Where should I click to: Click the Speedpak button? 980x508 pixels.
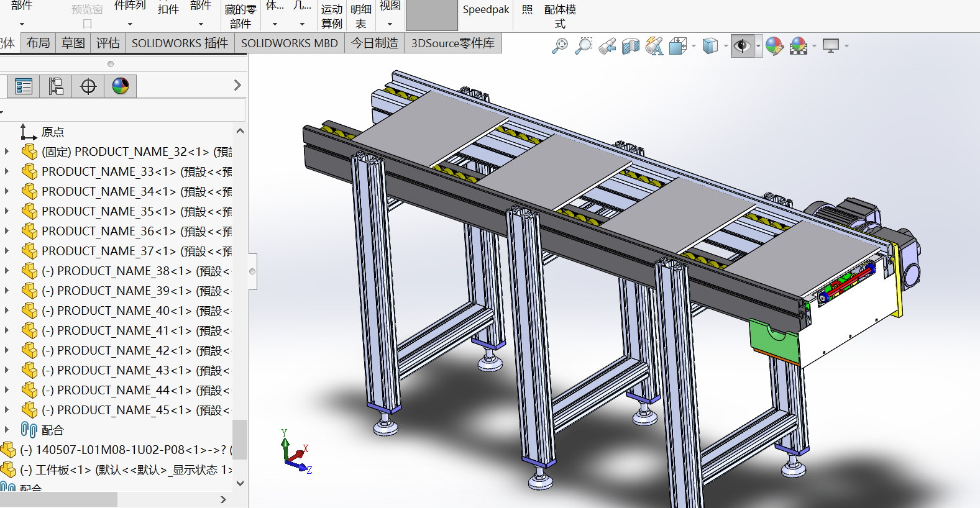pyautogui.click(x=486, y=10)
